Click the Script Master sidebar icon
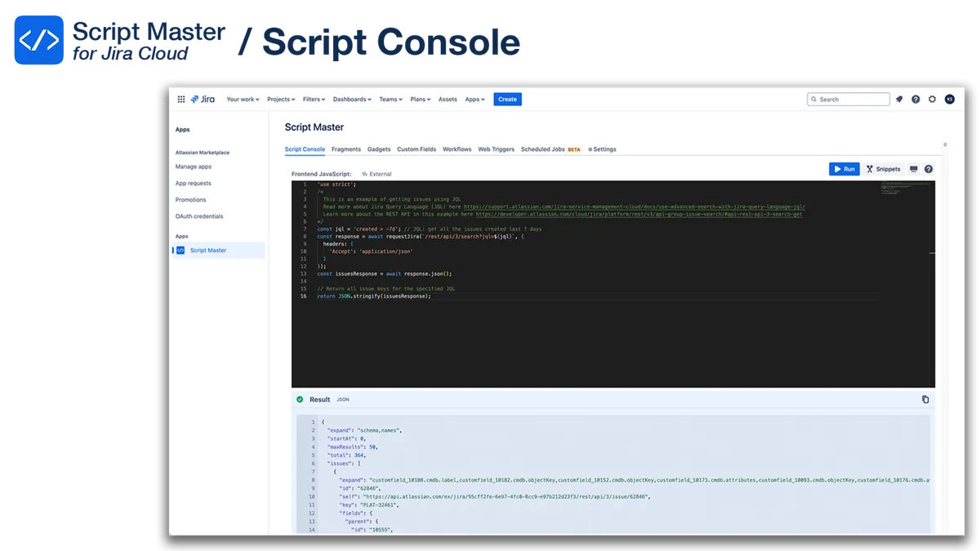Screen dimensions: 980x551 coord(180,251)
